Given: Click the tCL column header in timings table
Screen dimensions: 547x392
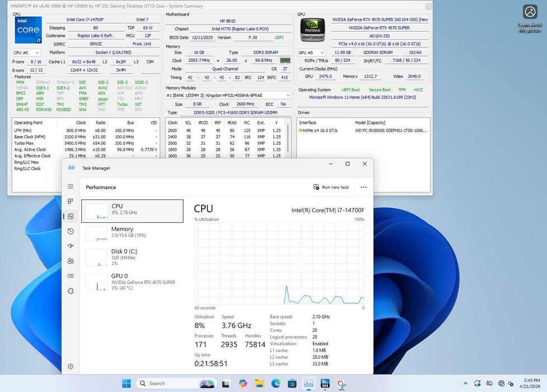Looking at the screenshot, I should point(188,123).
